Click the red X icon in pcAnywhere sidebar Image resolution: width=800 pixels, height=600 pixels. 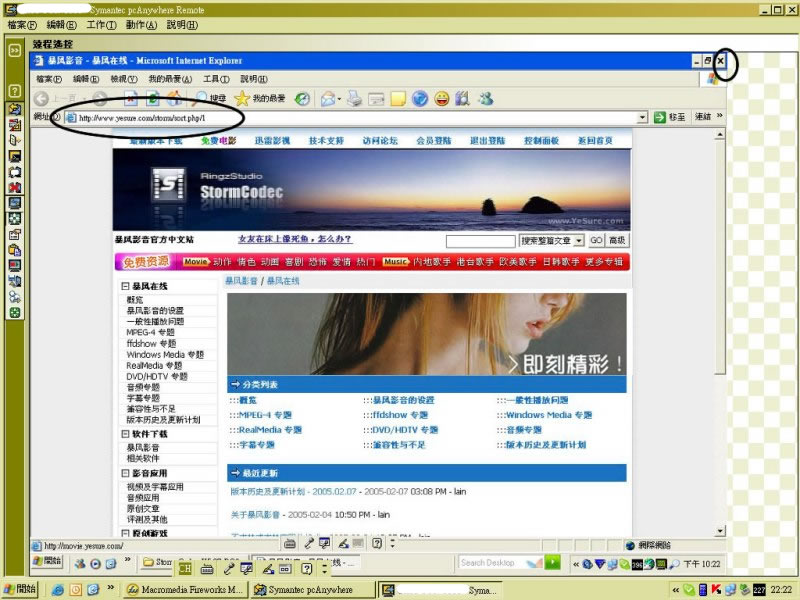(15, 187)
